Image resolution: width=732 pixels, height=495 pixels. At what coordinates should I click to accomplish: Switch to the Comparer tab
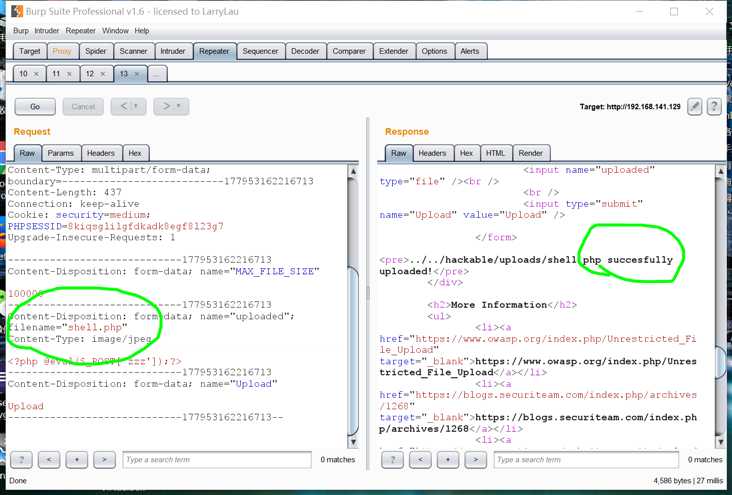(349, 51)
